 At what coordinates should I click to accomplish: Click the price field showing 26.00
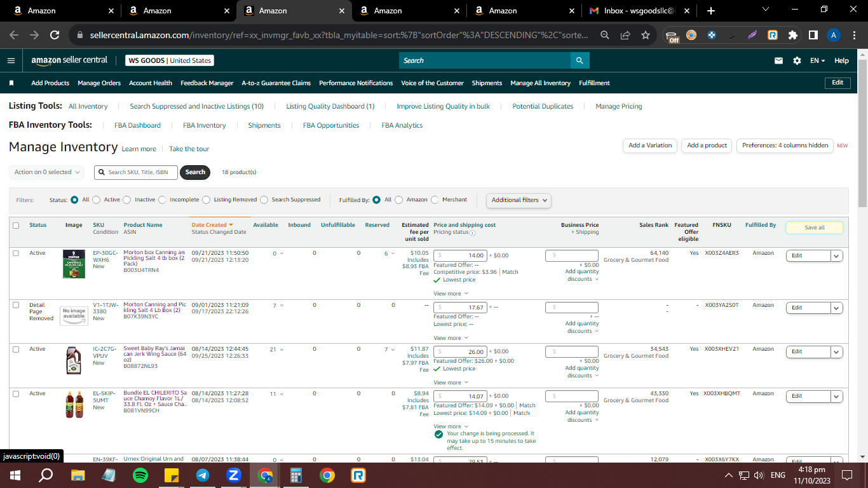click(461, 351)
